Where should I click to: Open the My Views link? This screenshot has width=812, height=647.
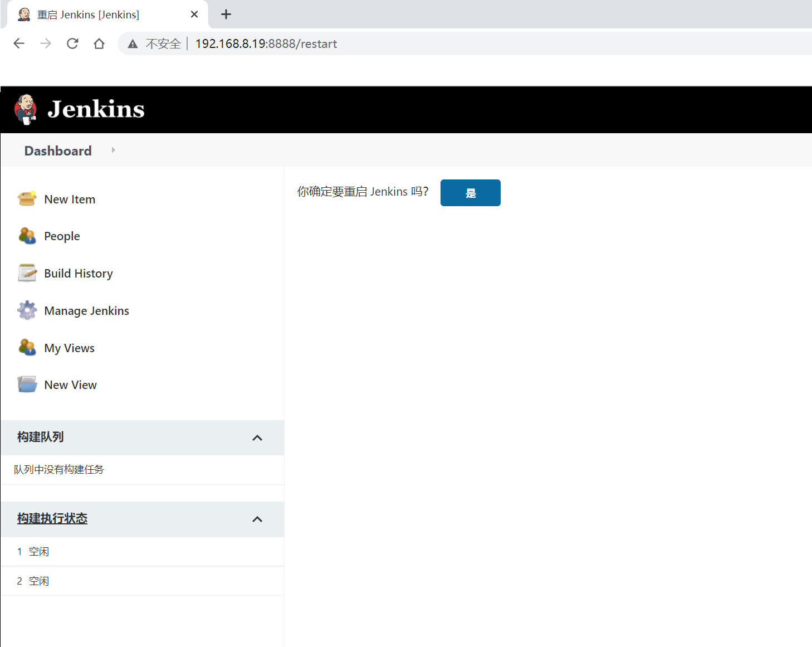click(x=69, y=348)
